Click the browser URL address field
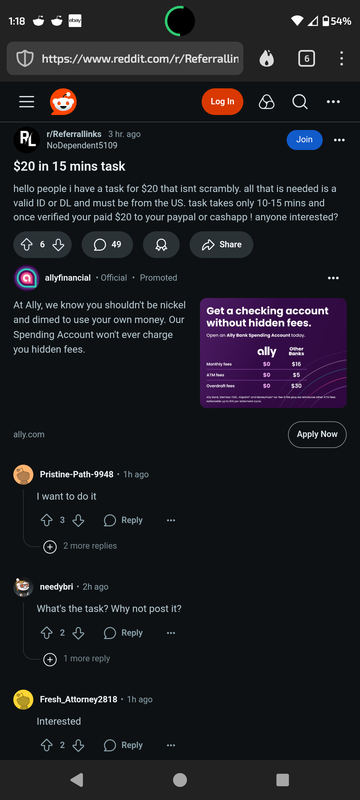The height and width of the screenshot is (800, 360). click(x=125, y=59)
